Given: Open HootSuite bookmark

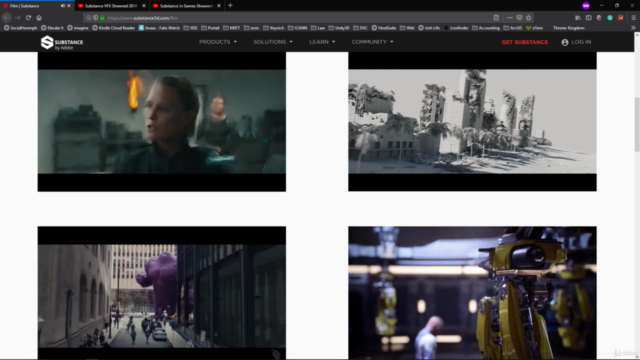Looking at the screenshot, I should tap(384, 28).
